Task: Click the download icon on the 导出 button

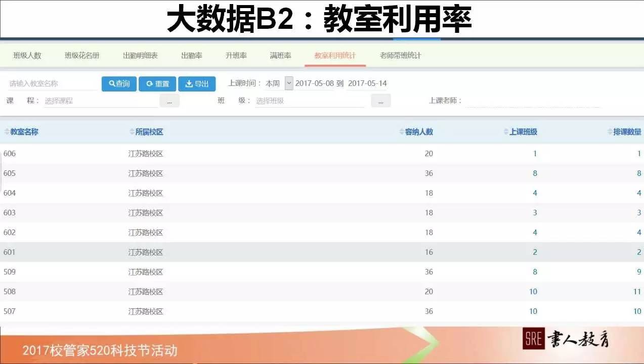Action: pyautogui.click(x=187, y=83)
